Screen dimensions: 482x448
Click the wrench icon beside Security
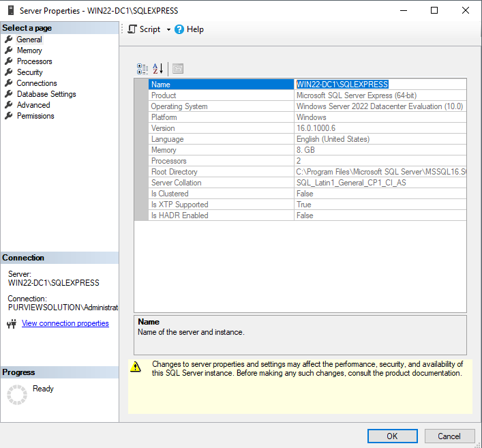(9, 72)
